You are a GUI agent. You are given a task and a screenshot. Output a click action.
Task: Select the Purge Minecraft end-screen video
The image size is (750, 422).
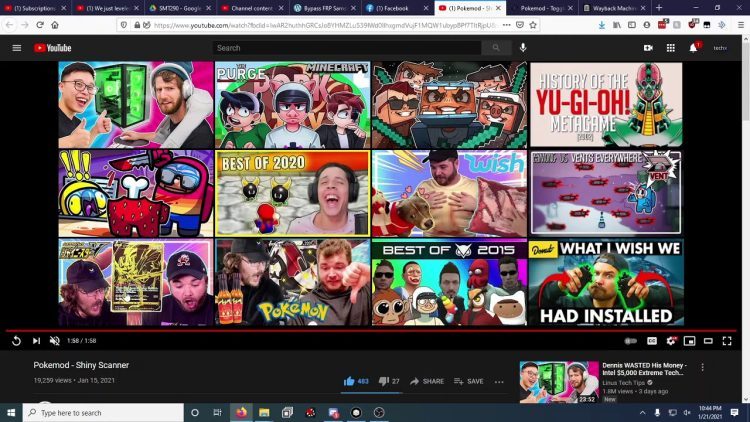click(293, 104)
